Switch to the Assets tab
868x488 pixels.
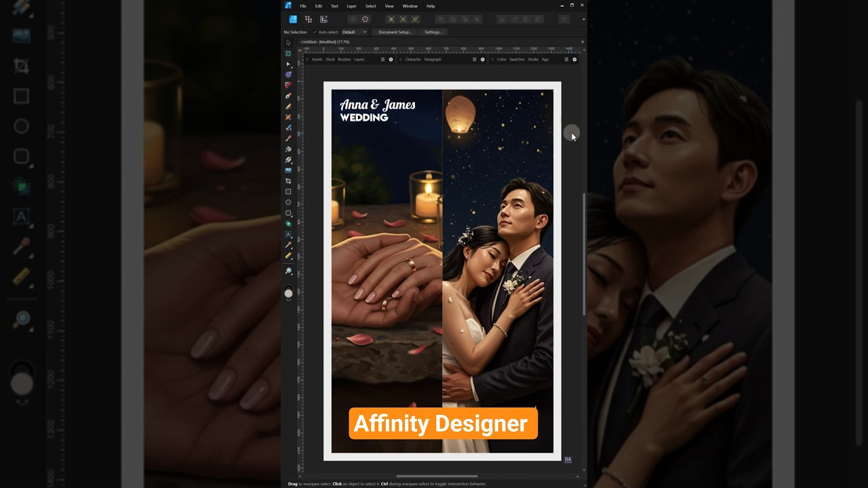(x=317, y=59)
